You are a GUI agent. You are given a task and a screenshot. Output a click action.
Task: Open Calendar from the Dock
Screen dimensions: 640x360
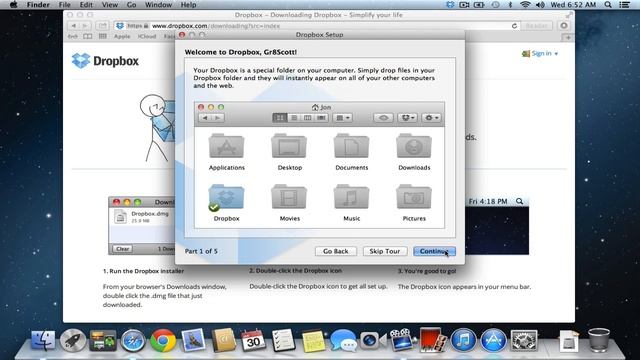pos(253,340)
